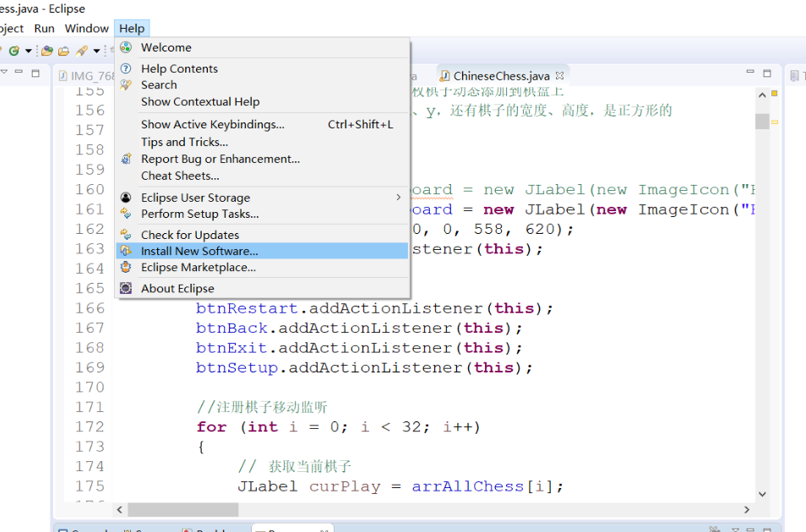This screenshot has width=806, height=532.
Task: Click btnSetup on line 169
Action: coord(237,368)
